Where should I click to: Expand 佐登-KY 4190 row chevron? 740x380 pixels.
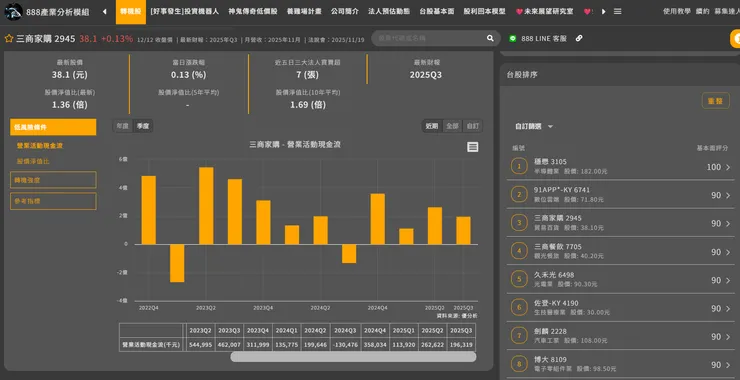(x=728, y=309)
